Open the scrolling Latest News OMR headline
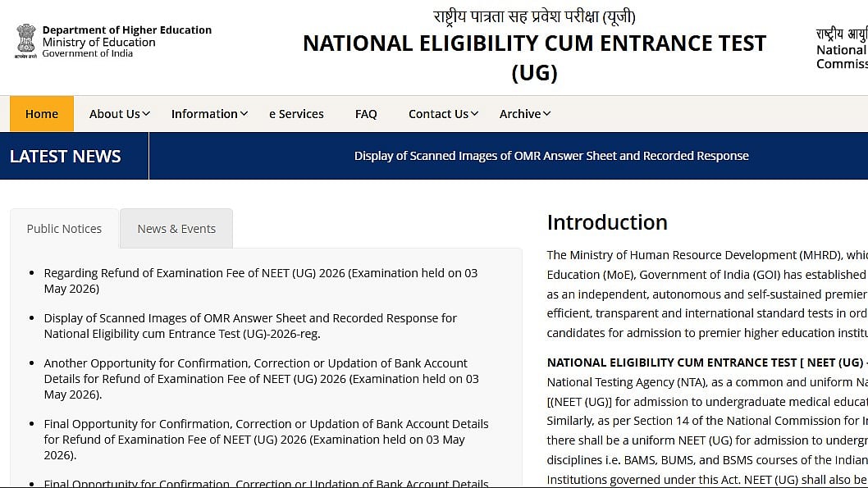This screenshot has height=488, width=868. pyautogui.click(x=551, y=156)
